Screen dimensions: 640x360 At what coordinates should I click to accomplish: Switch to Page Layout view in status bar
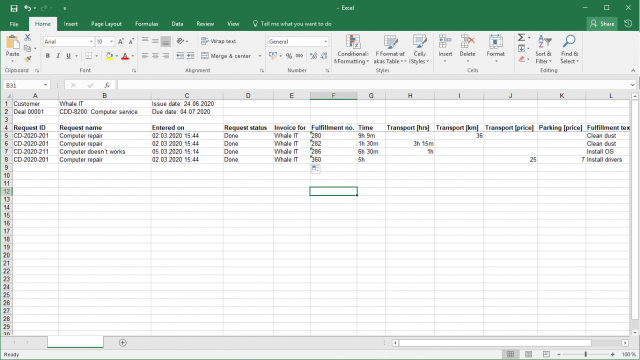coord(529,354)
